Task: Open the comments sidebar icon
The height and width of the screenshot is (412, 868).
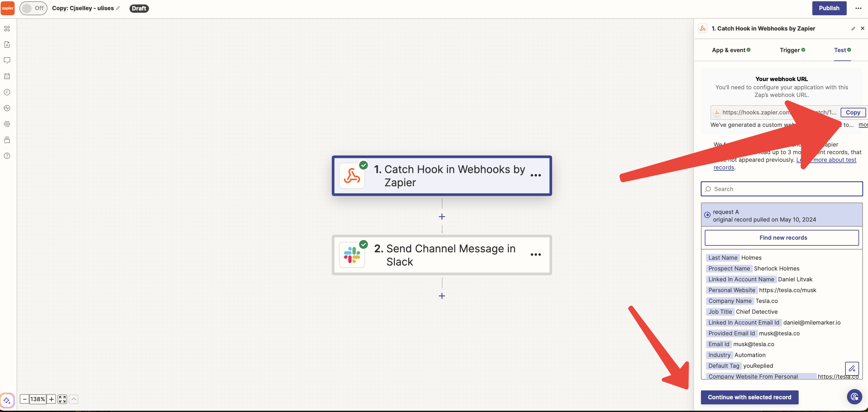Action: point(7,60)
